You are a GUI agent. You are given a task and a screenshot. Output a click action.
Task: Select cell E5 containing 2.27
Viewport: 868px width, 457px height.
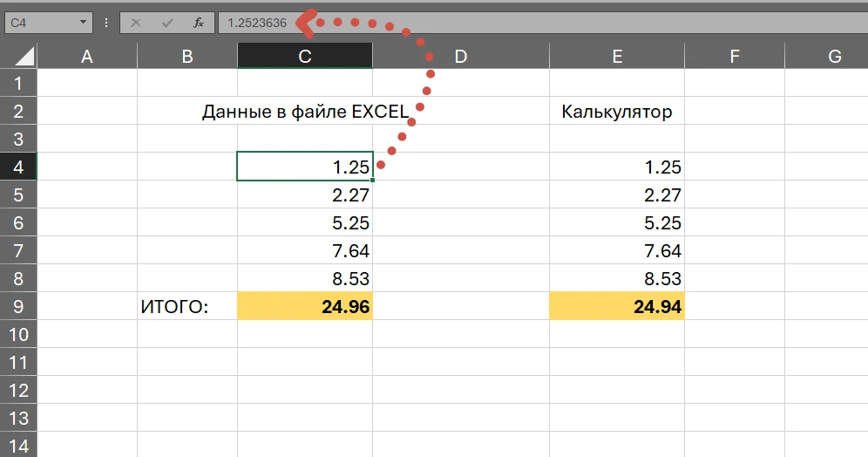coord(617,194)
